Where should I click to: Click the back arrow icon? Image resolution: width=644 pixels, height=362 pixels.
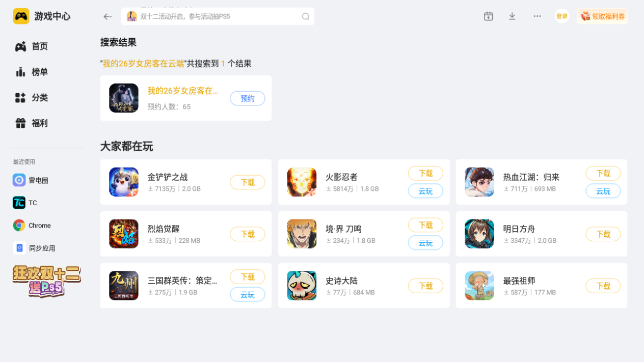pyautogui.click(x=107, y=16)
